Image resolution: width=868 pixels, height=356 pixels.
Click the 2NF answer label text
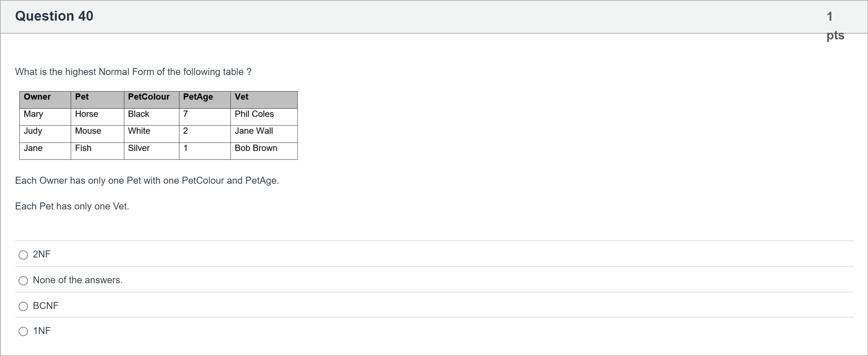[x=41, y=254]
